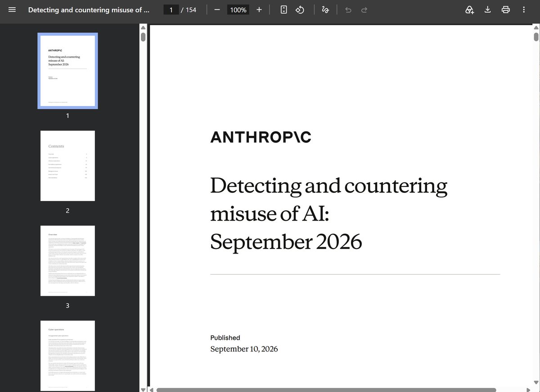This screenshot has height=392, width=540.
Task: Click the thumbnail label number 3
Action: (67, 306)
